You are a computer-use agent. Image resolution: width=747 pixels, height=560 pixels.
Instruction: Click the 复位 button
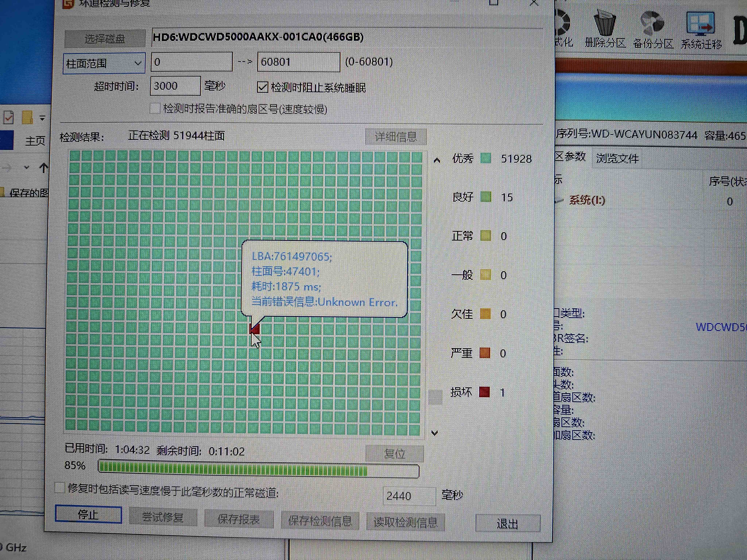point(394,454)
